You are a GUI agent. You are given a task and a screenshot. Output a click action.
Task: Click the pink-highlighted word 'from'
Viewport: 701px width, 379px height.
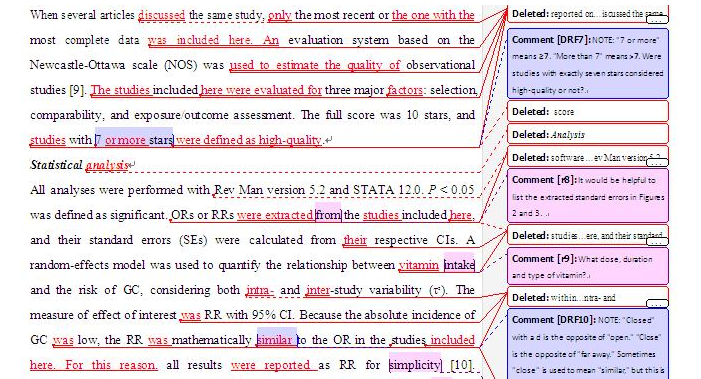(x=328, y=215)
